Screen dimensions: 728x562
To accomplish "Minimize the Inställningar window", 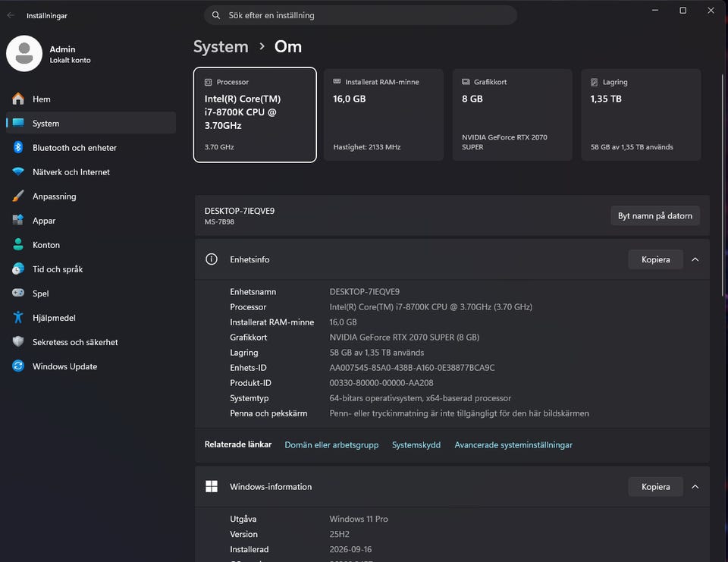I will coord(654,10).
